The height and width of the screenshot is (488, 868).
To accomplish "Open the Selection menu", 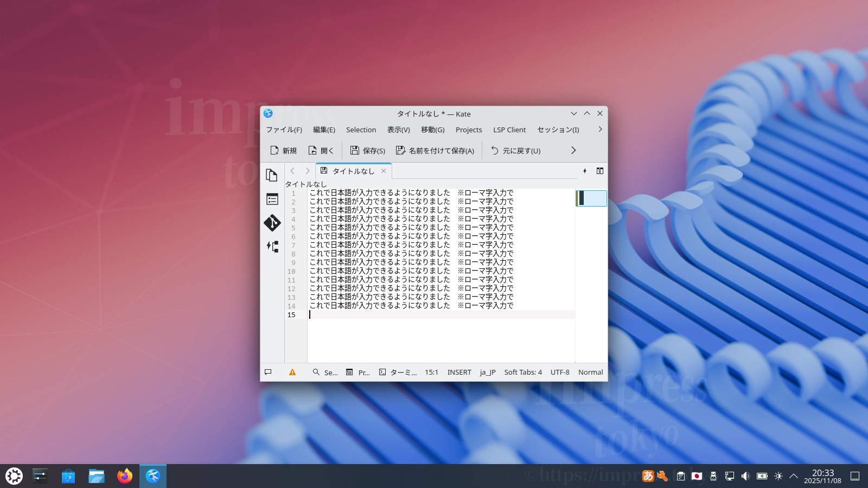I will click(361, 130).
